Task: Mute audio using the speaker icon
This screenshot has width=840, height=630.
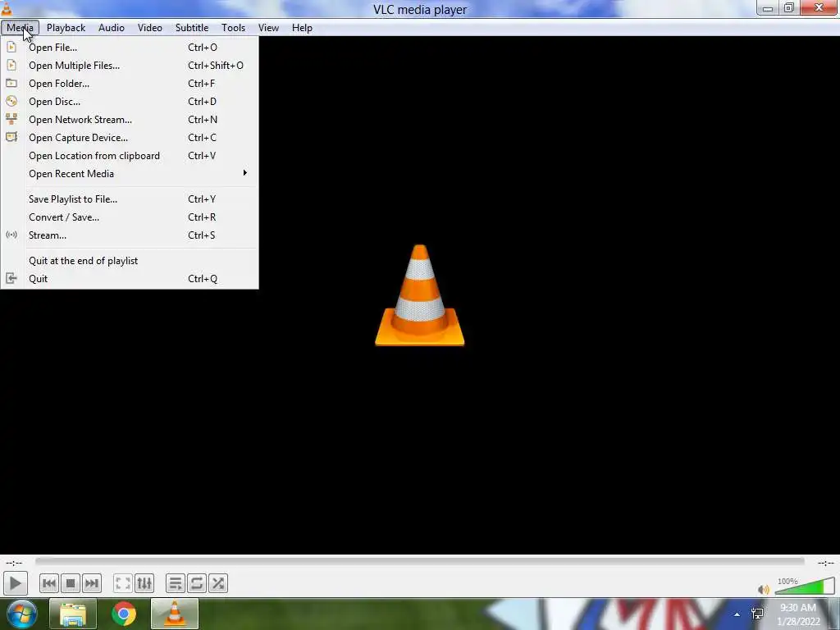Action: pyautogui.click(x=764, y=589)
